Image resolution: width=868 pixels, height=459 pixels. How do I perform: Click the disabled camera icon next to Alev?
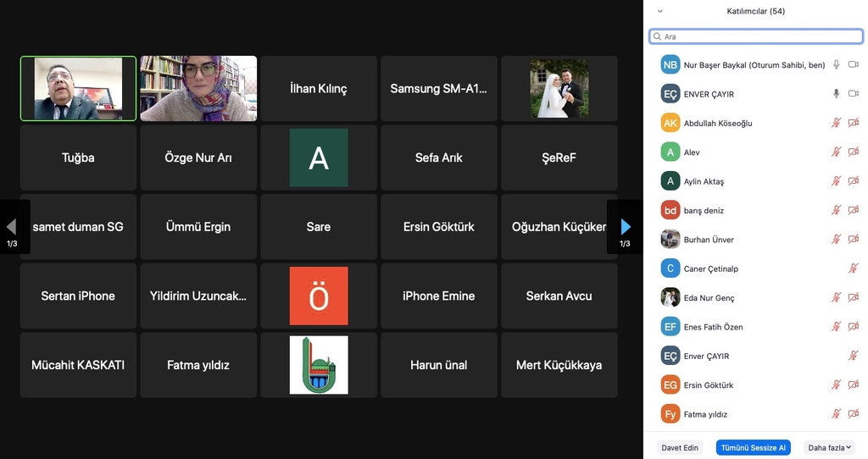click(x=854, y=152)
